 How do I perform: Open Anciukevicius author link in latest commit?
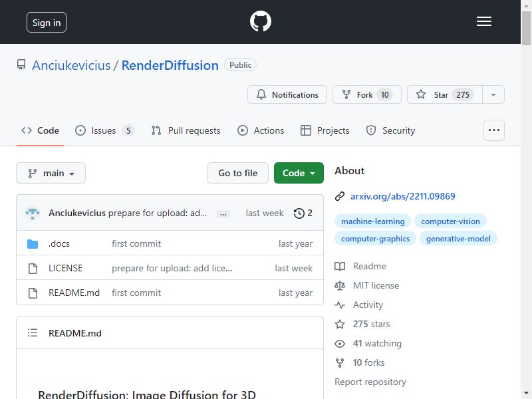[x=77, y=213]
